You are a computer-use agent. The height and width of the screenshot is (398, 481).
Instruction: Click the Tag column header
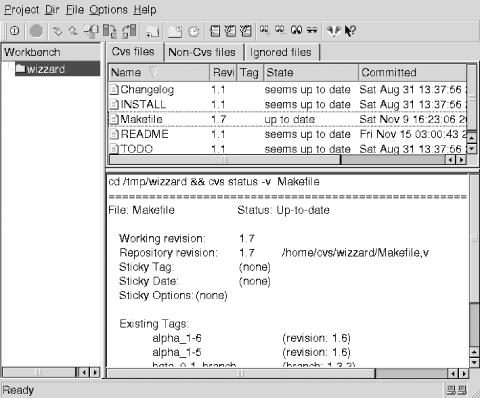(x=250, y=73)
